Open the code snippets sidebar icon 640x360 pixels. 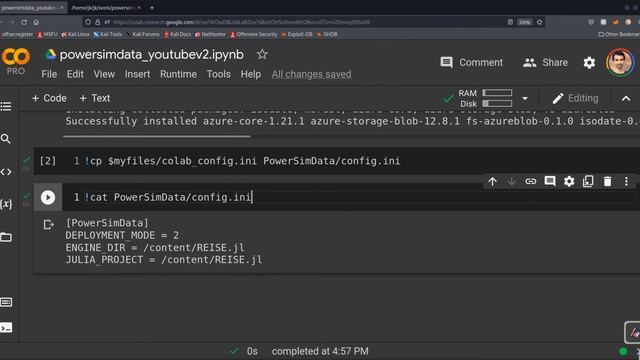(6, 172)
